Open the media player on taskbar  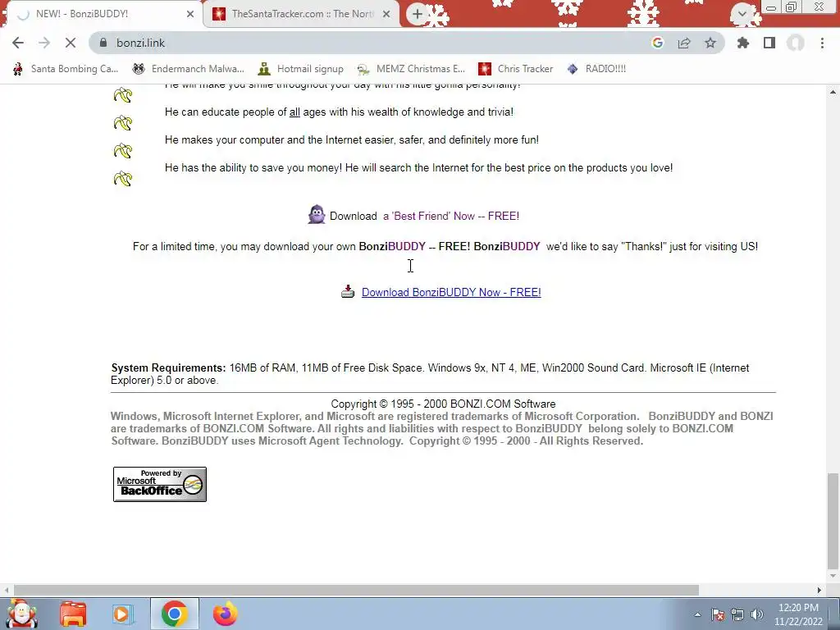(x=122, y=614)
